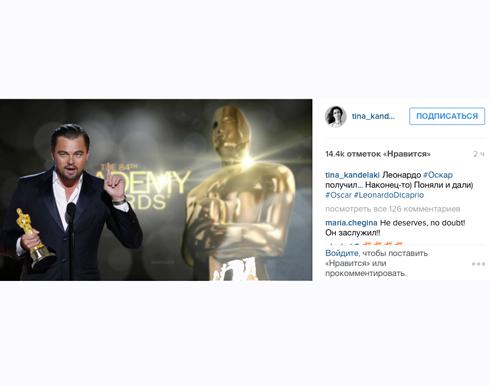This screenshot has width=490, height=387.
Task: Open the tina_kand... username in the header
Action: [373, 116]
